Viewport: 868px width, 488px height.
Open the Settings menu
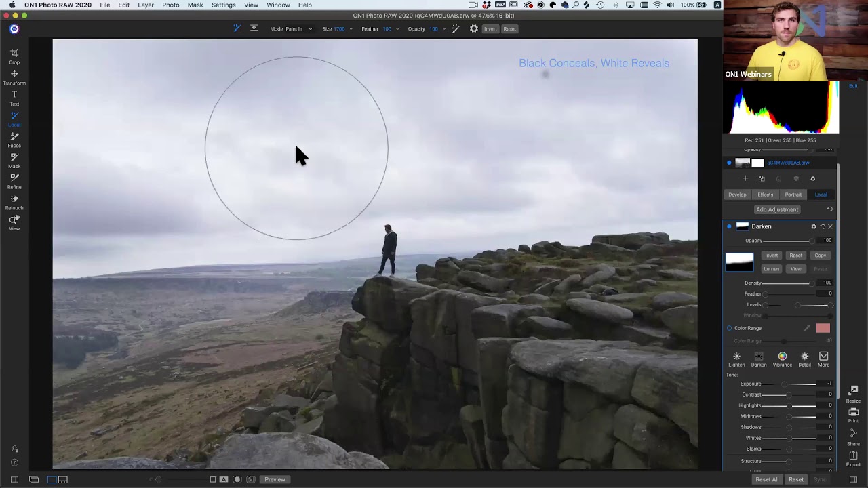click(223, 5)
